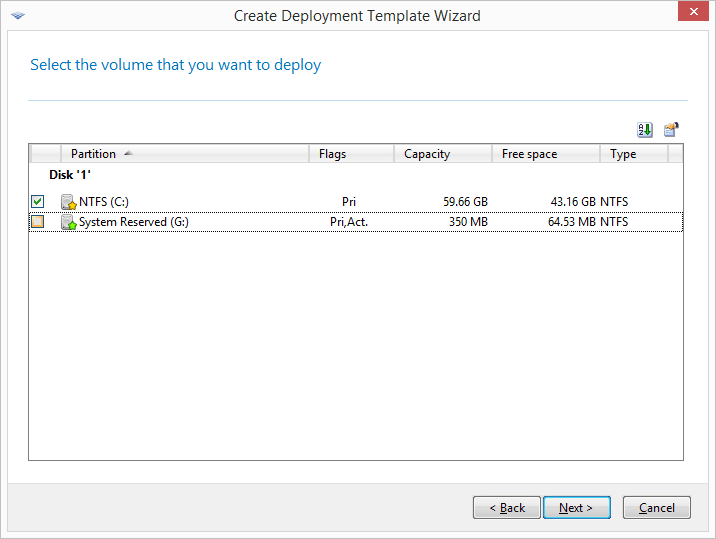Click the NTFS (C:) drive icon
This screenshot has height=539, width=716.
68,202
